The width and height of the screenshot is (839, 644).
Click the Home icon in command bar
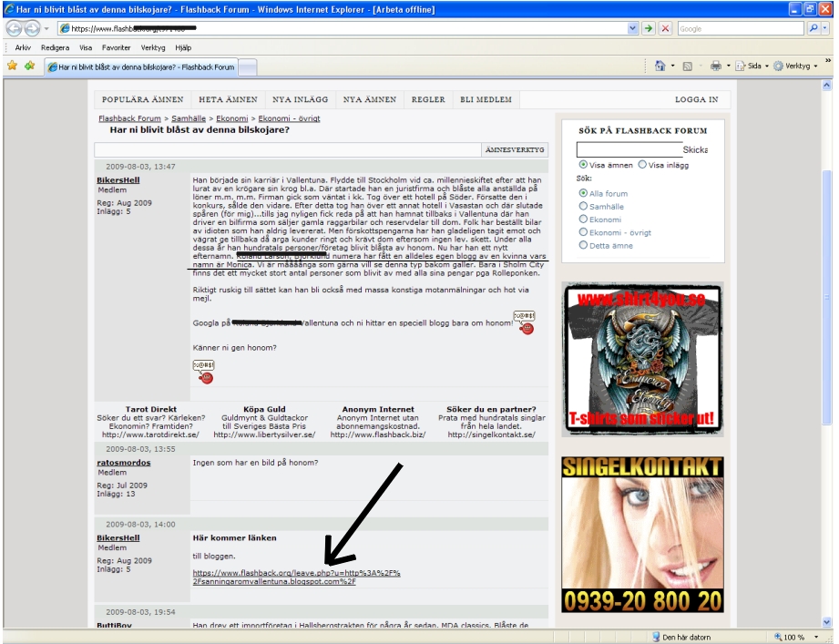tap(660, 66)
